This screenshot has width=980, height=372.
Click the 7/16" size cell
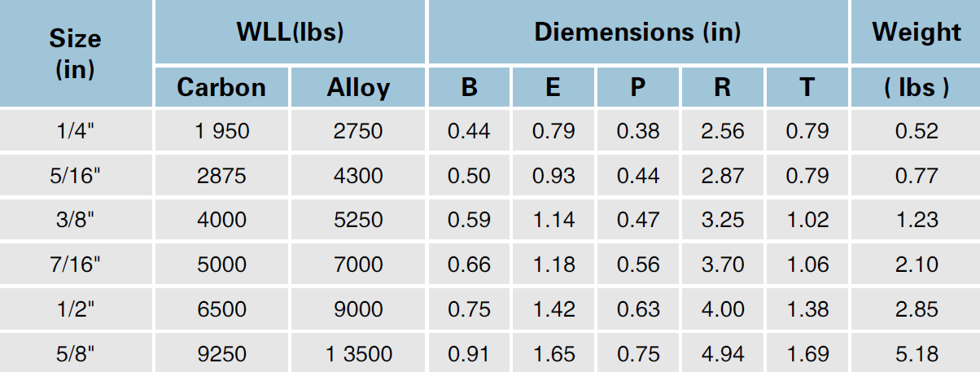coord(77,265)
